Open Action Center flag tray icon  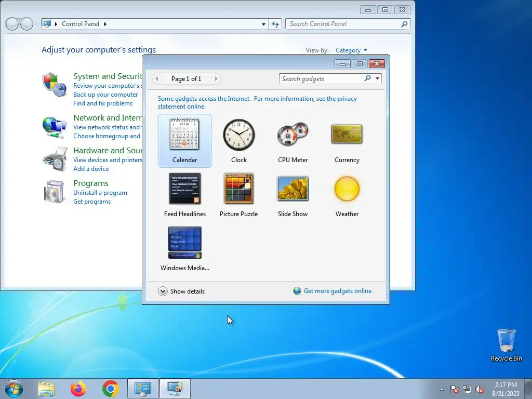click(x=454, y=389)
